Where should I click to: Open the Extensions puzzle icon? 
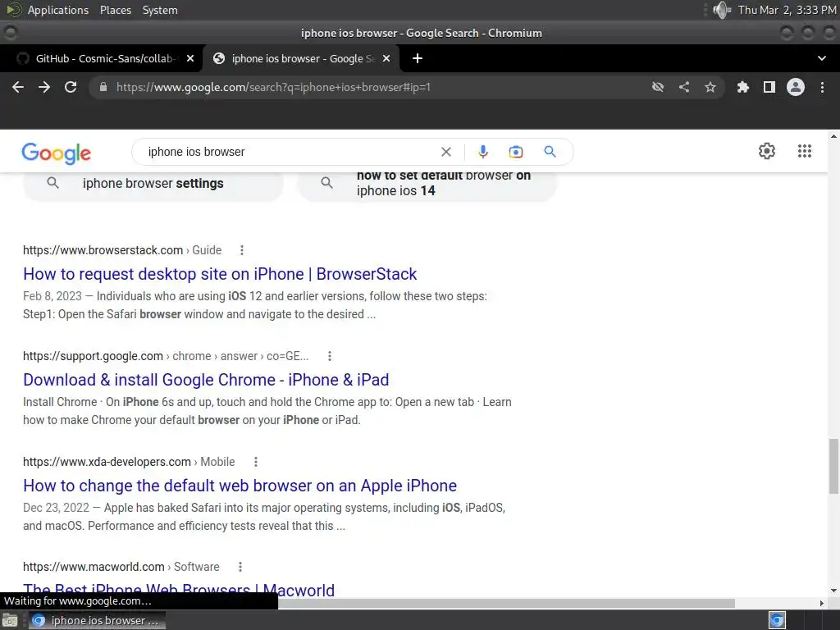click(743, 87)
